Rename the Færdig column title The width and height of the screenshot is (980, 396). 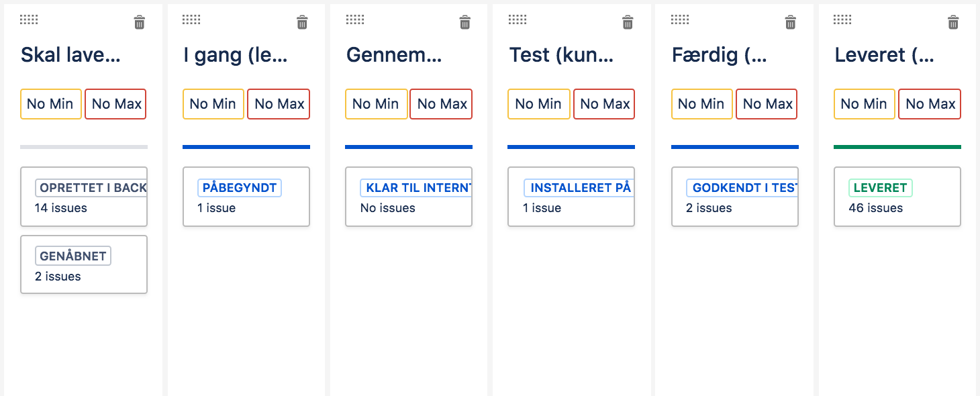(720, 55)
